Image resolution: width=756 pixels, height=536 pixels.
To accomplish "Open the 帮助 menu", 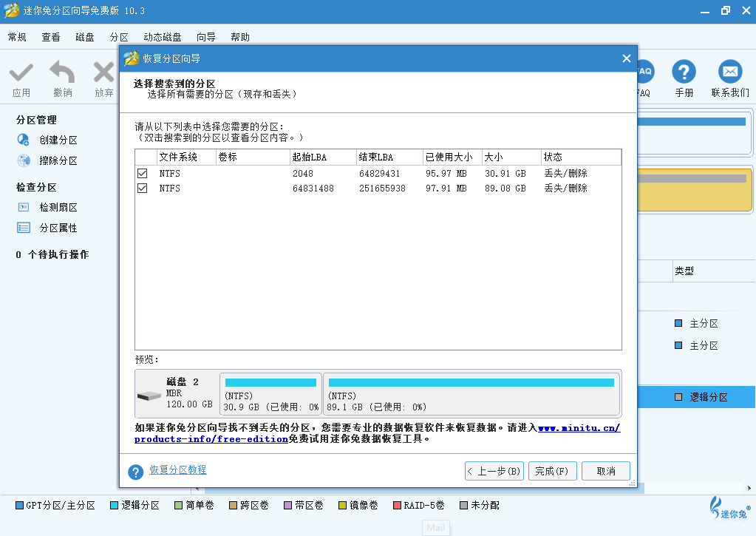I will [x=240, y=37].
